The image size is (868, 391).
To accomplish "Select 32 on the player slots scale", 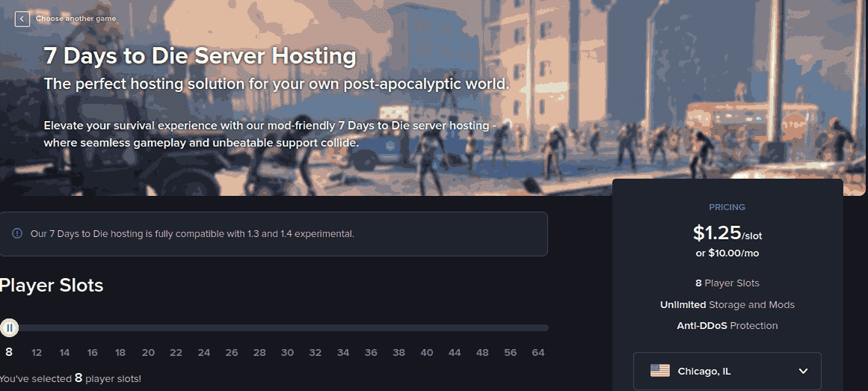I will point(315,352).
